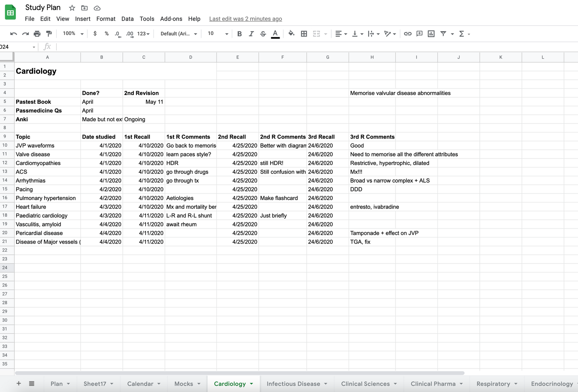Open the Print dialog icon
This screenshot has height=392, width=578.
pyautogui.click(x=36, y=34)
